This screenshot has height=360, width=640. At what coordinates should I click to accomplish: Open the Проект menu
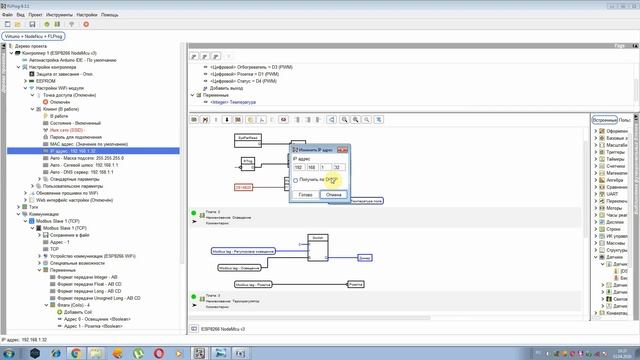35,15
